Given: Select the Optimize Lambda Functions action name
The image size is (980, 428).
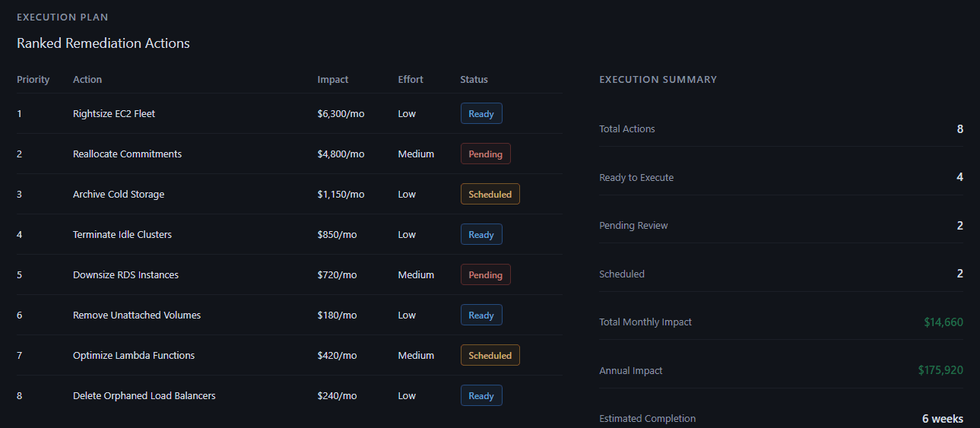Looking at the screenshot, I should pos(134,356).
